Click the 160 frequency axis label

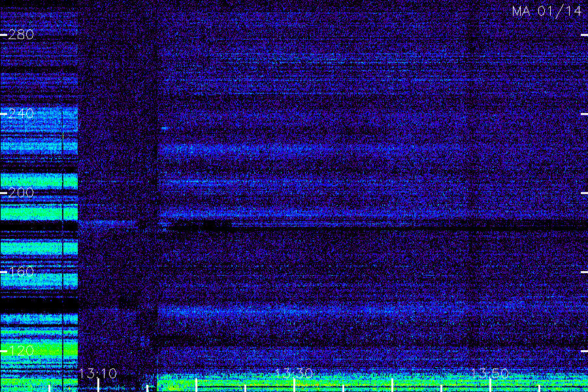coord(21,272)
